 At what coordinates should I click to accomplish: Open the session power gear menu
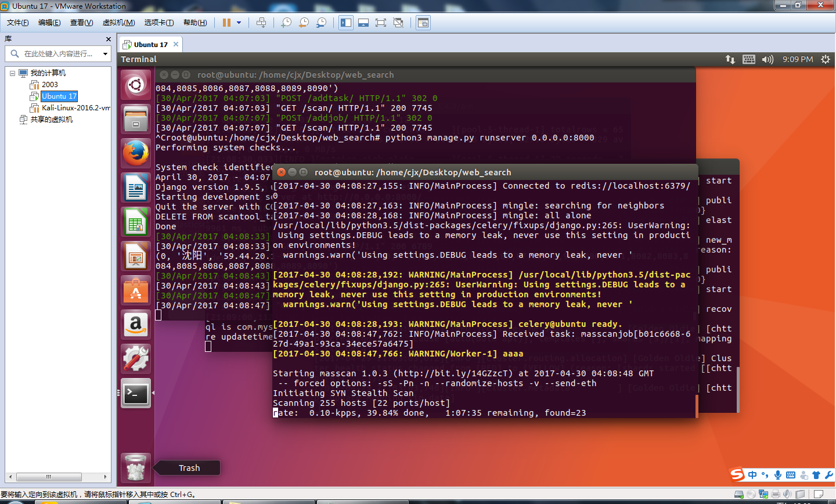click(x=826, y=59)
